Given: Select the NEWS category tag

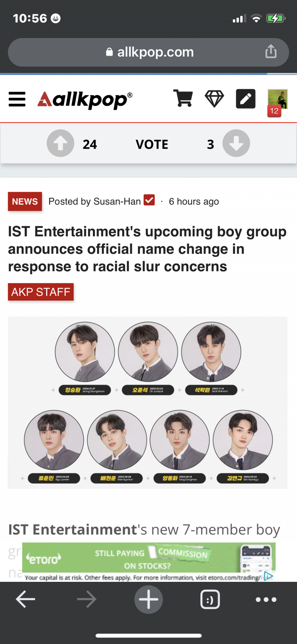Looking at the screenshot, I should pyautogui.click(x=25, y=202).
